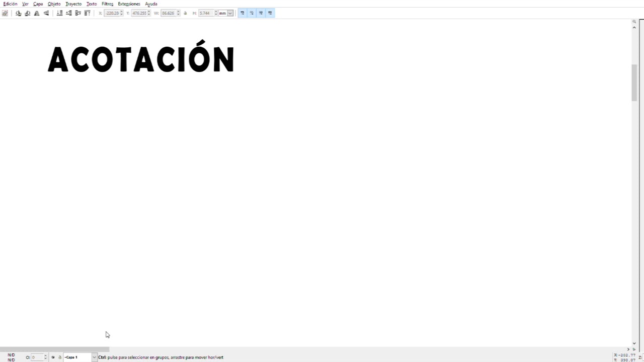Screen dimensions: 644x362
Task: Open the mm units dropdown
Action: click(x=230, y=13)
